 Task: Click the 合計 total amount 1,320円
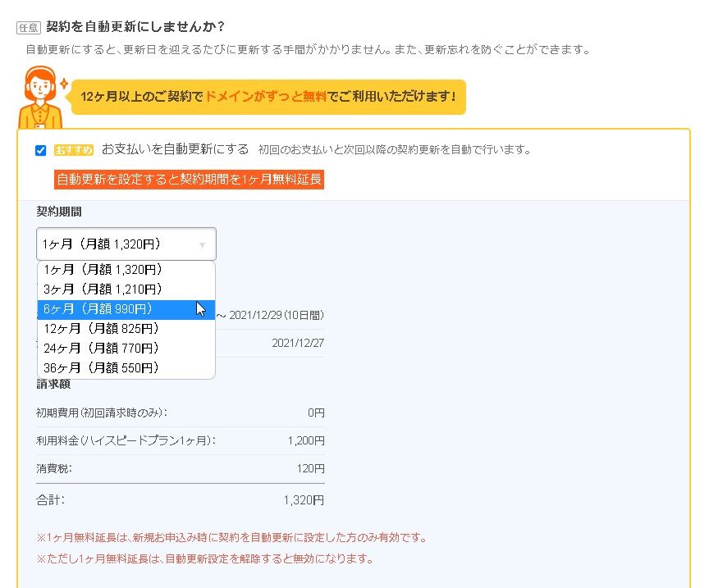point(304,499)
